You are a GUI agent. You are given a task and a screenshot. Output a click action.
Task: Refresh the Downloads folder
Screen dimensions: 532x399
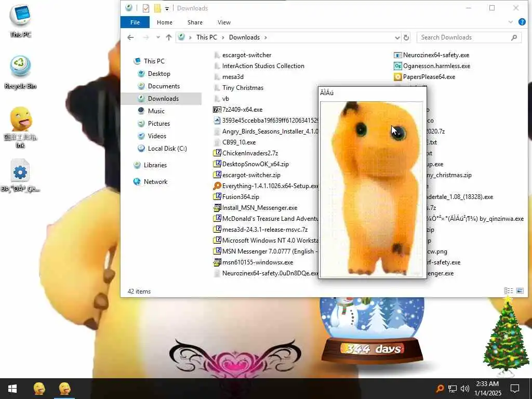point(406,37)
